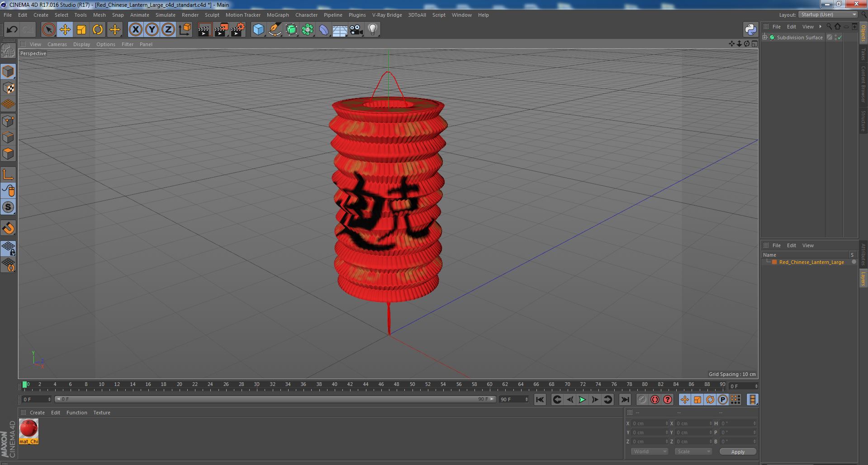The height and width of the screenshot is (465, 868).
Task: Open the V-Ray Bridge menu
Action: point(387,15)
